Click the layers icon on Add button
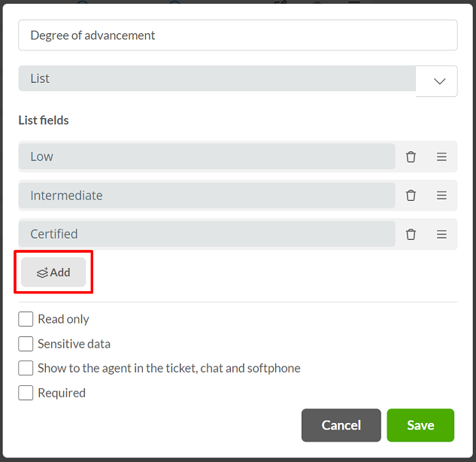Screen dimensions: 476x462 click(x=43, y=272)
